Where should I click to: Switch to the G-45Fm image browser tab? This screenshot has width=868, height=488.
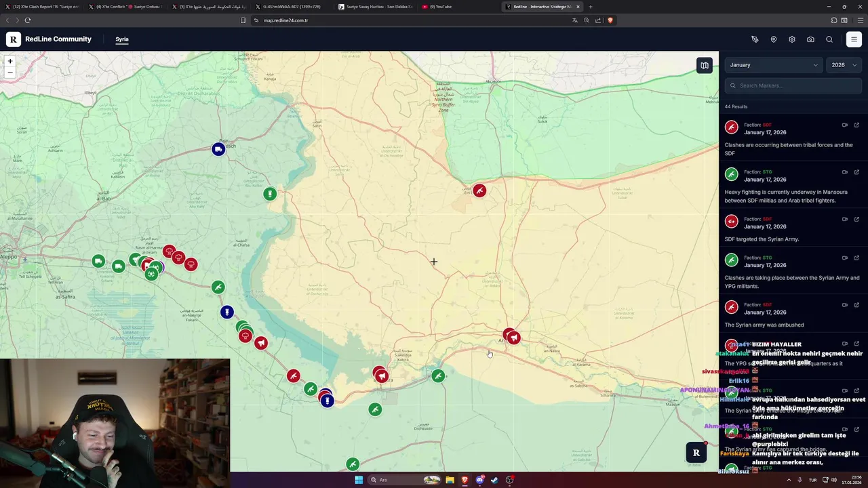pyautogui.click(x=292, y=7)
